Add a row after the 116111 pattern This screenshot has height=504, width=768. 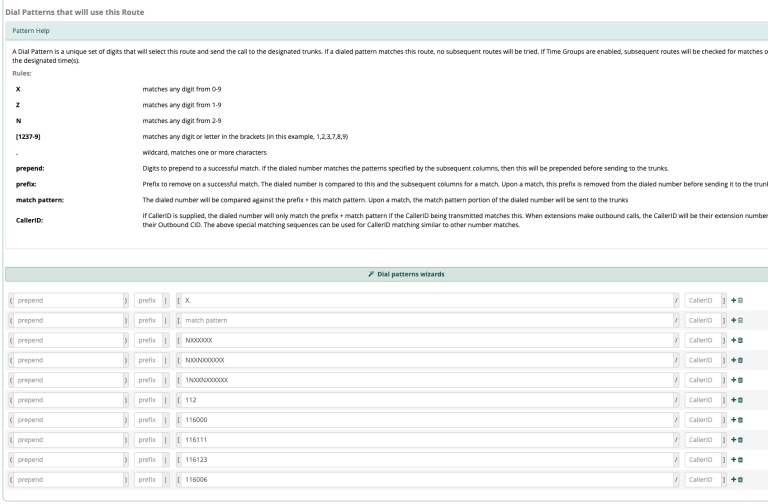tap(733, 440)
